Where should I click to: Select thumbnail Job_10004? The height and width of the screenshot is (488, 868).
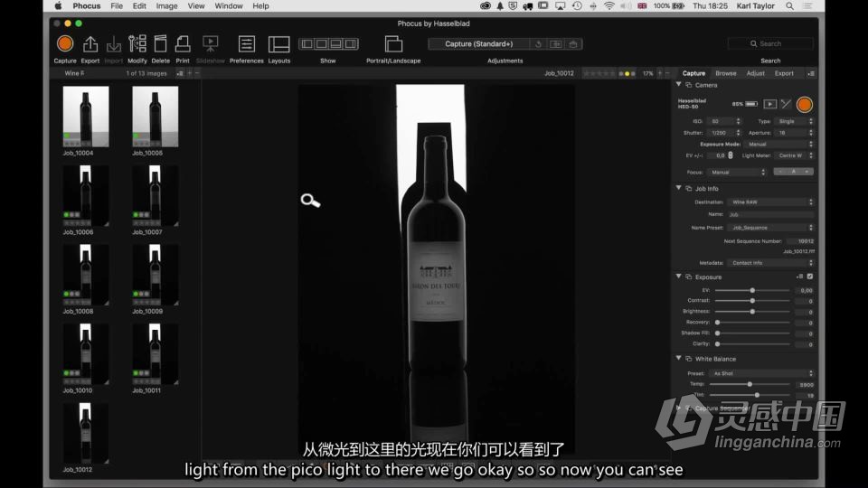pos(86,117)
